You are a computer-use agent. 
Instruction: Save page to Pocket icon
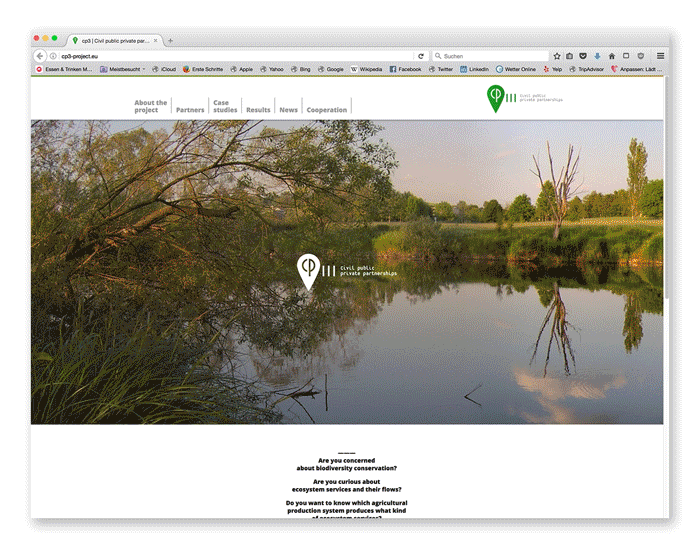(583, 56)
